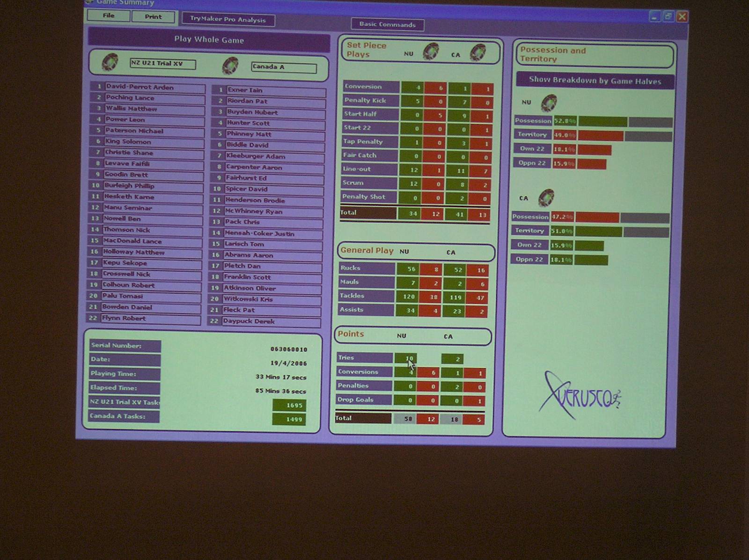Show Breakdown by Game Halves
Screen dimensions: 749x560
(595, 80)
